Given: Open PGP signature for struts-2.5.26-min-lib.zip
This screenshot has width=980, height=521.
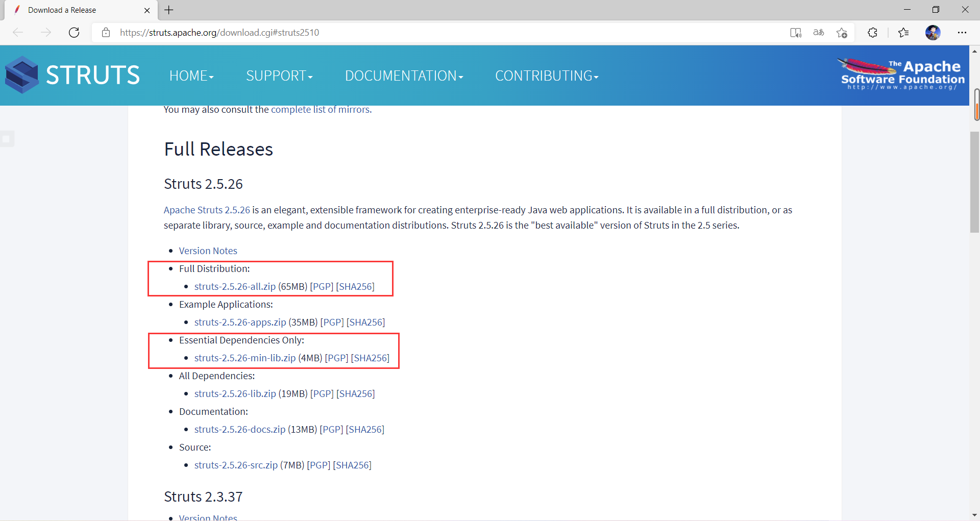Looking at the screenshot, I should click(x=337, y=358).
